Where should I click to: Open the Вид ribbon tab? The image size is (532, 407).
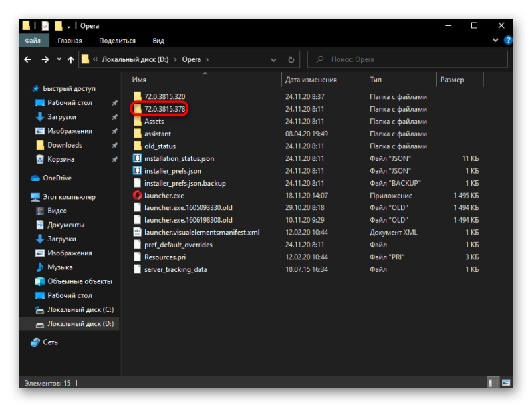158,41
